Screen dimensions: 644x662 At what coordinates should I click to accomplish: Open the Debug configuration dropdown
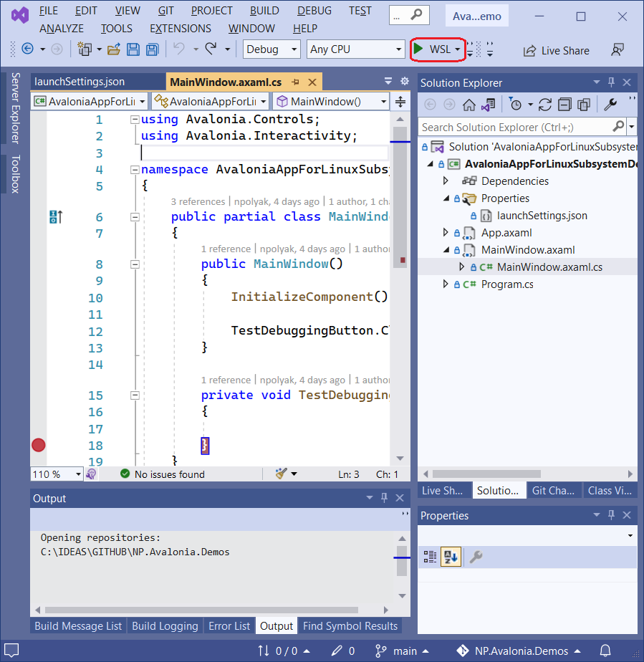tap(271, 49)
